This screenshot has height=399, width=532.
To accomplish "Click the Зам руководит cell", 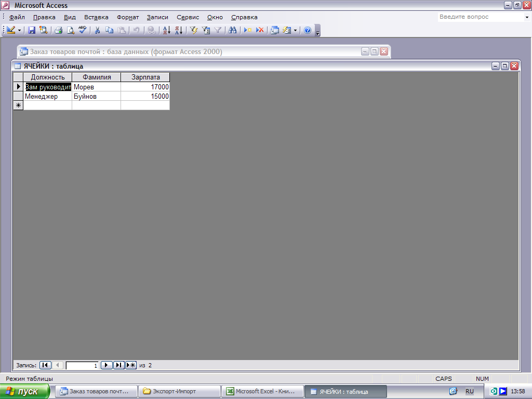I will tap(47, 87).
